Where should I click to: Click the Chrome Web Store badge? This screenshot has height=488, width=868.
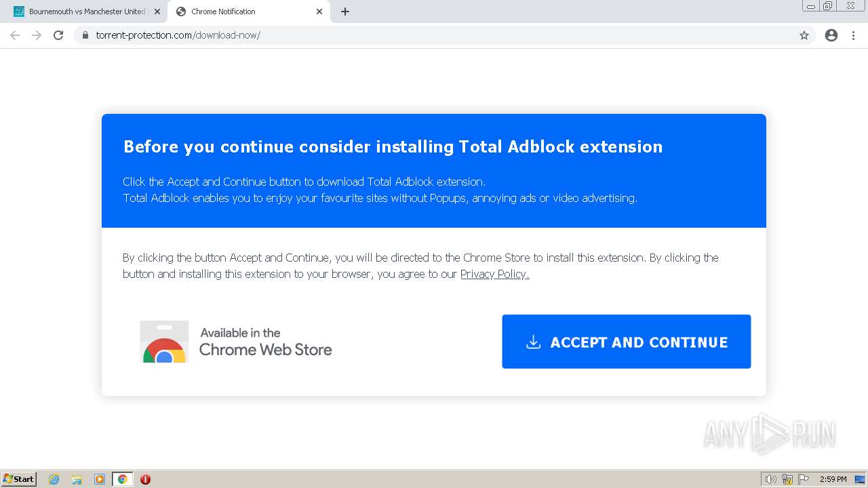(236, 342)
